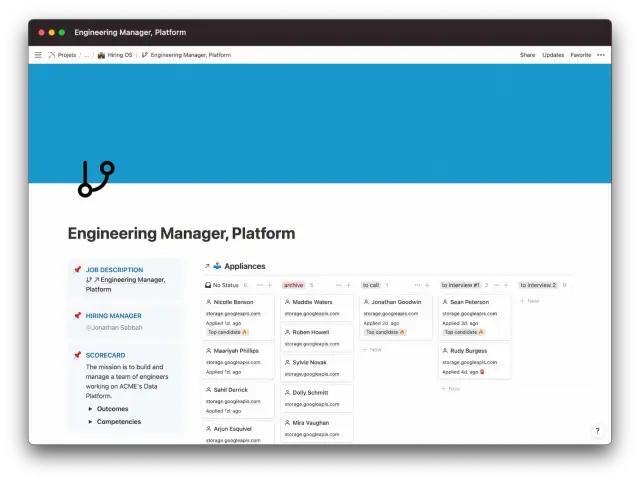Click the pin icon next to Scorecard

(78, 355)
